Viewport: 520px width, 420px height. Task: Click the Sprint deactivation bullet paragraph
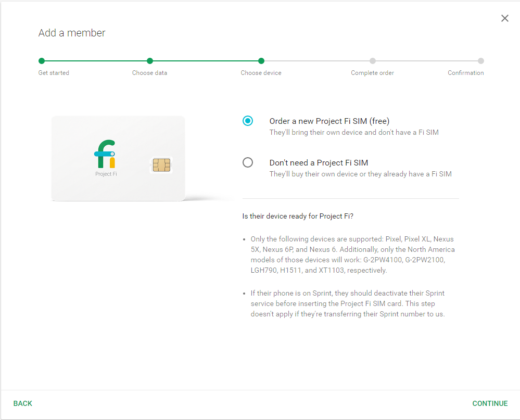(x=348, y=303)
